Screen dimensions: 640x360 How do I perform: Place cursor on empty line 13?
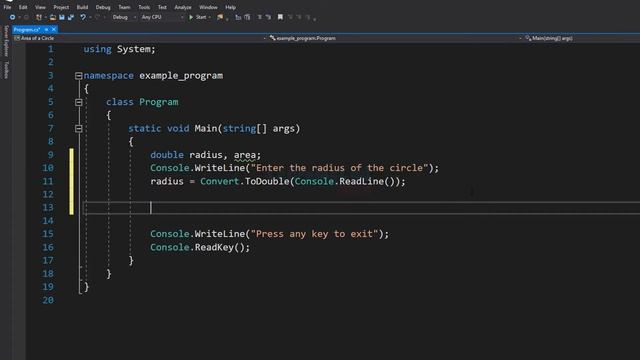click(x=361, y=208)
